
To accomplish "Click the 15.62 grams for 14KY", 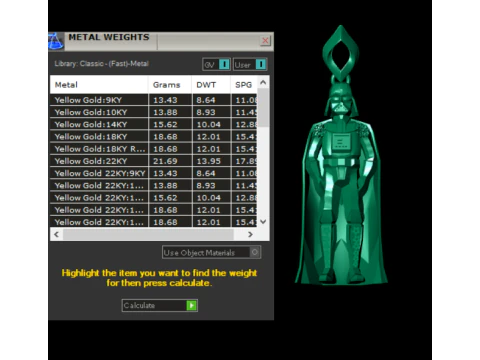I will (x=165, y=124).
